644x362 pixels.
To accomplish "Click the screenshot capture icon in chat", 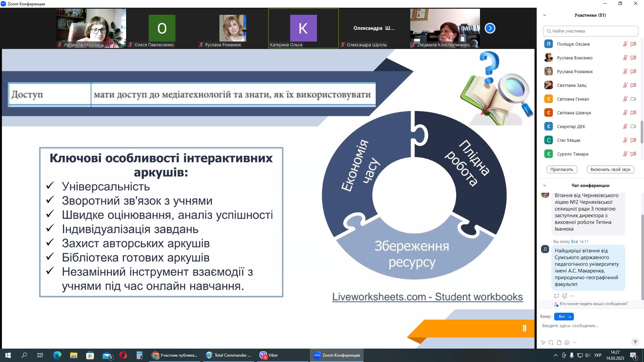I will point(551,343).
